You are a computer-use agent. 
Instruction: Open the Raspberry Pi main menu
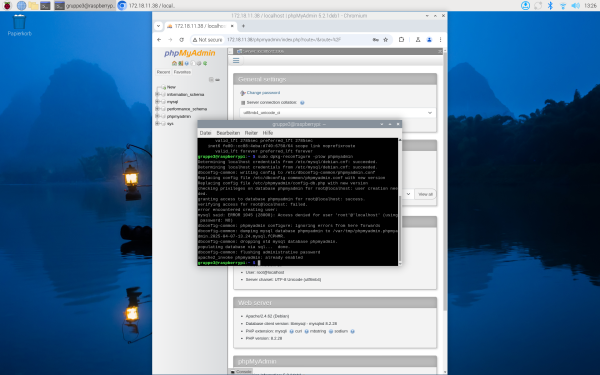[x=7, y=5]
